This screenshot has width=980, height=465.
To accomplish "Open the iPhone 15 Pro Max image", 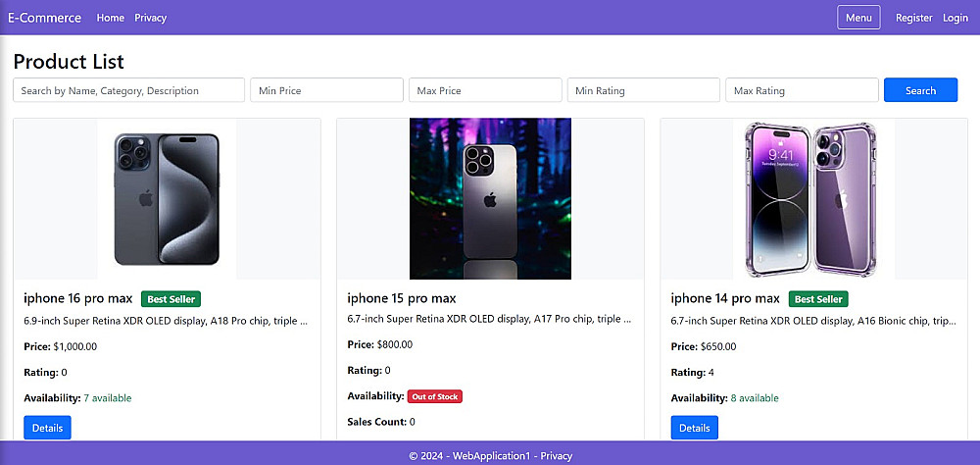I will 490,199.
